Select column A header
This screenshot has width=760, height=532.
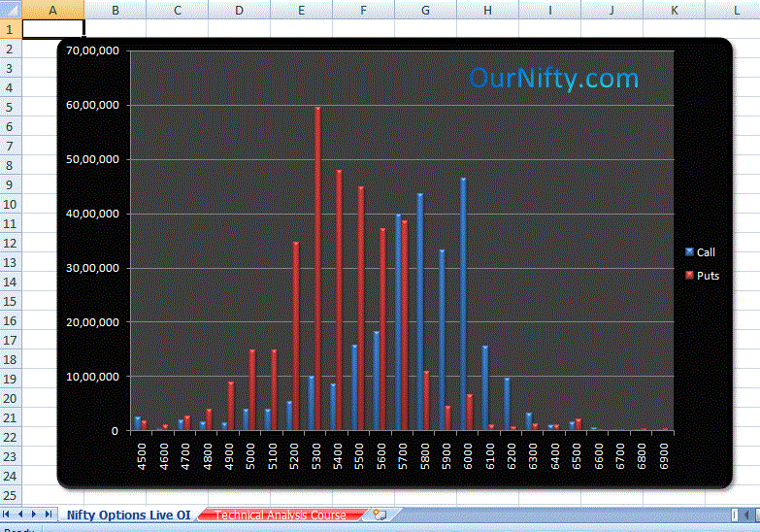click(x=53, y=10)
